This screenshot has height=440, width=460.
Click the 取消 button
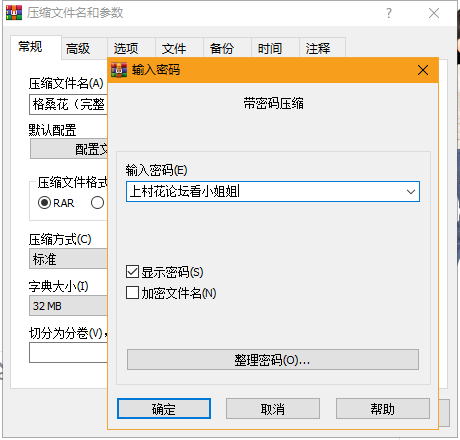click(x=273, y=409)
